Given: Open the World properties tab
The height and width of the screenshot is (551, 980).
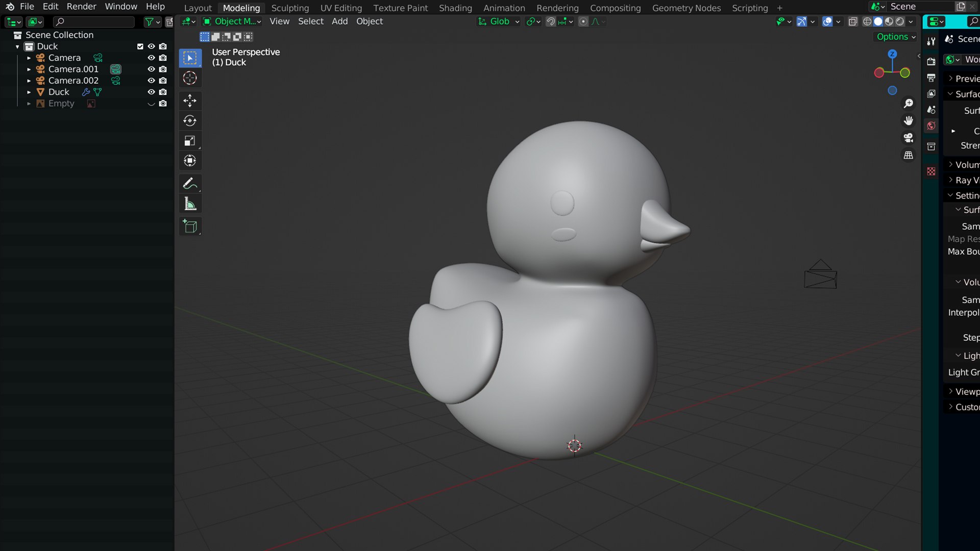Looking at the screenshot, I should [932, 126].
